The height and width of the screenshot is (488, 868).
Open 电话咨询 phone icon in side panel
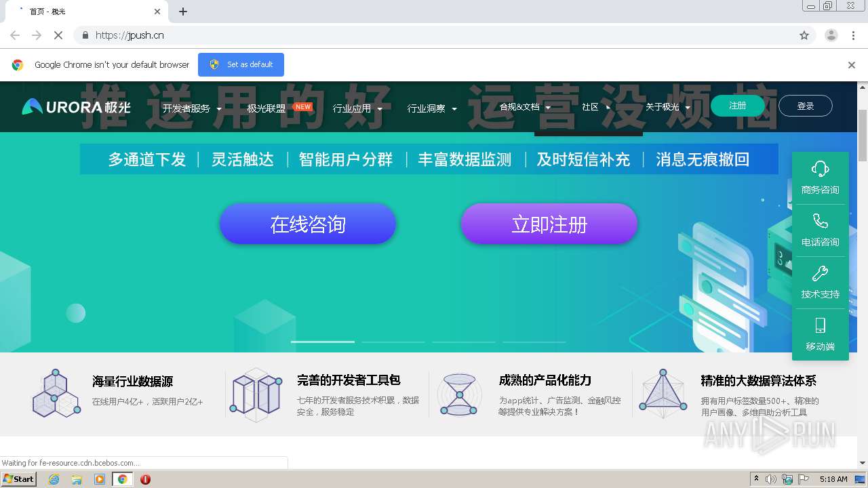[x=820, y=221]
